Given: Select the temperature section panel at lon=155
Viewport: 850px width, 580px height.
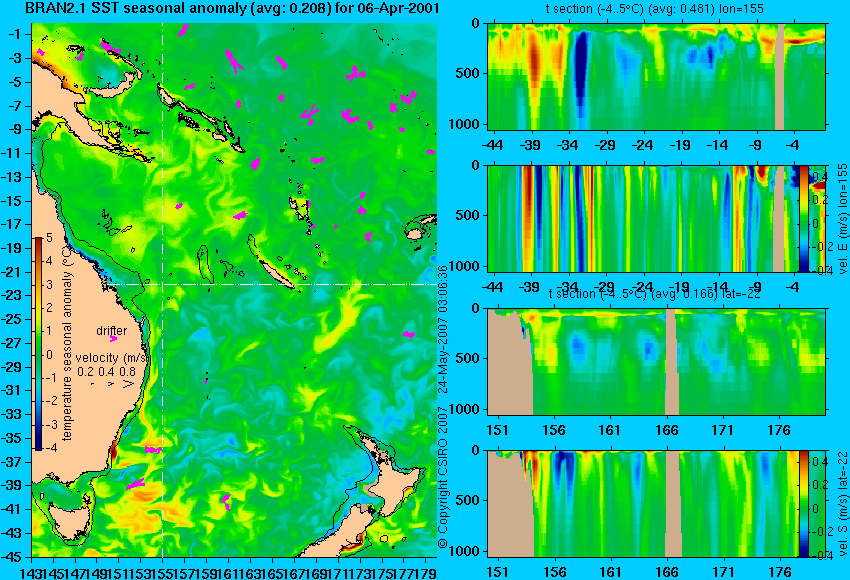Looking at the screenshot, I should coord(656,76).
